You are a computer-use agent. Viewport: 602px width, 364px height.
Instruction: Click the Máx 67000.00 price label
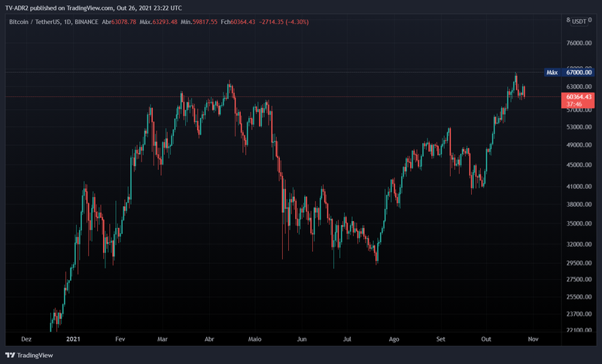570,72
